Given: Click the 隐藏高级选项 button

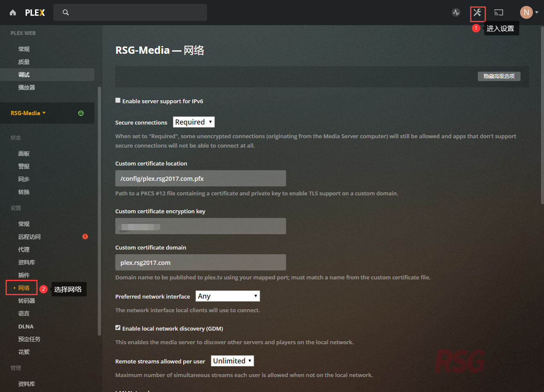Looking at the screenshot, I should pos(499,76).
